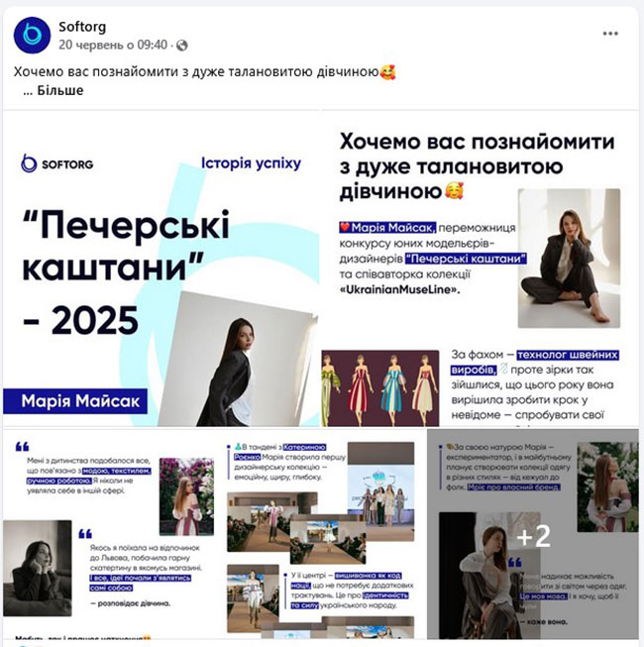Viewport: 644px width, 647px height.
Task: Click the highlighted Печерські каштани text
Action: point(466,259)
